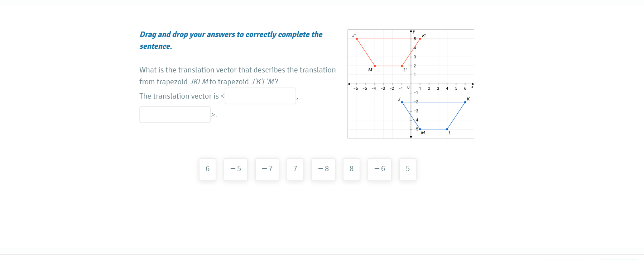Choose the answer tile labeled 8
This screenshot has width=644, height=260.
[351, 169]
